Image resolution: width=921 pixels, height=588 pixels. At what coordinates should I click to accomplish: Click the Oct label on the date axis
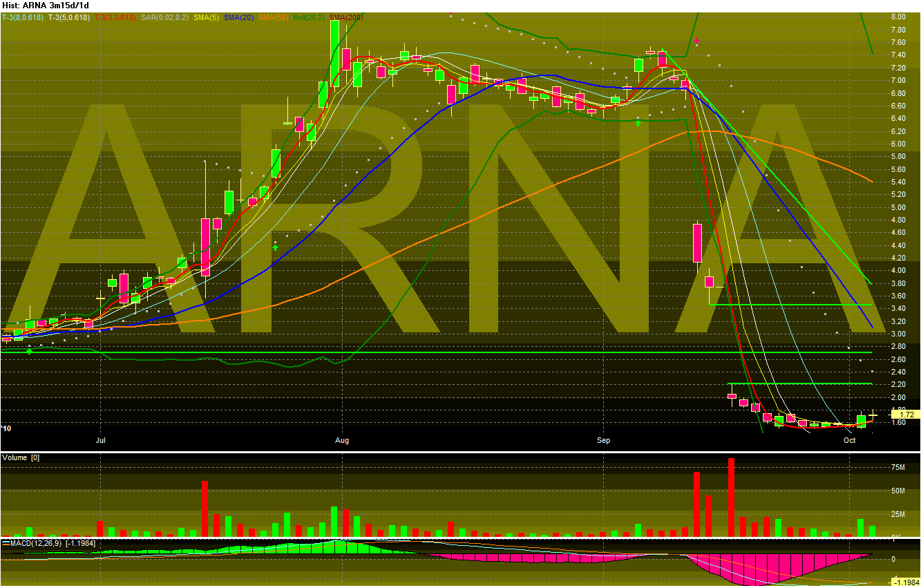(849, 439)
